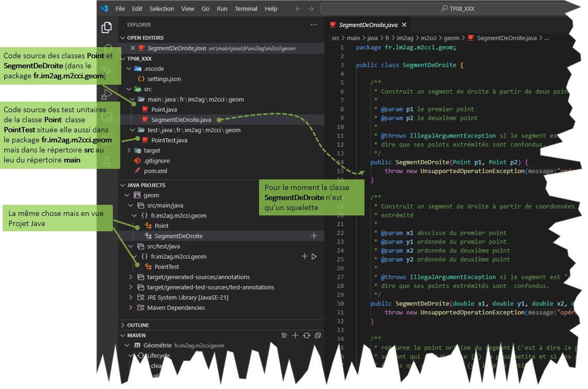Click the Maven switch view list icon

(x=284, y=336)
